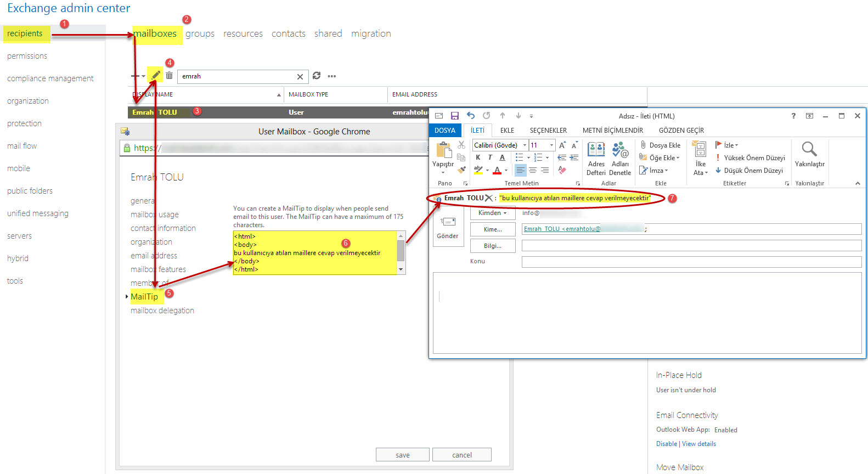Click the Disable Outlook Web App link
Image resolution: width=868 pixels, height=474 pixels.
(x=667, y=444)
